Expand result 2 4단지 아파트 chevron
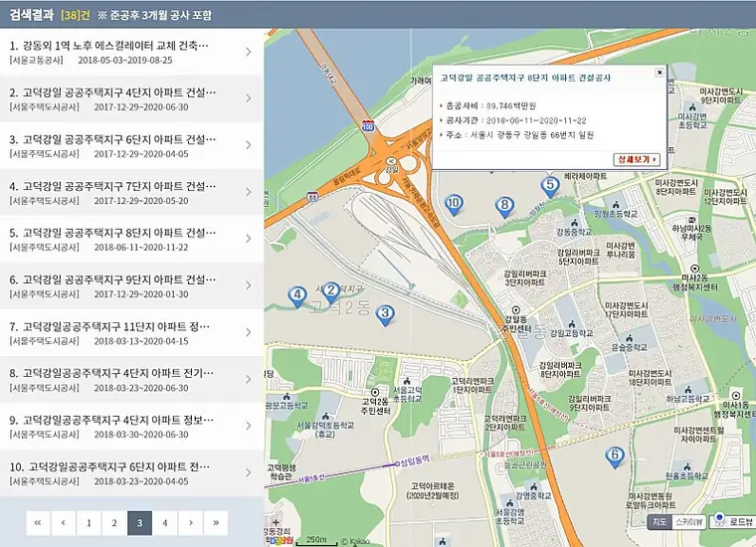756x547 pixels. point(249,98)
